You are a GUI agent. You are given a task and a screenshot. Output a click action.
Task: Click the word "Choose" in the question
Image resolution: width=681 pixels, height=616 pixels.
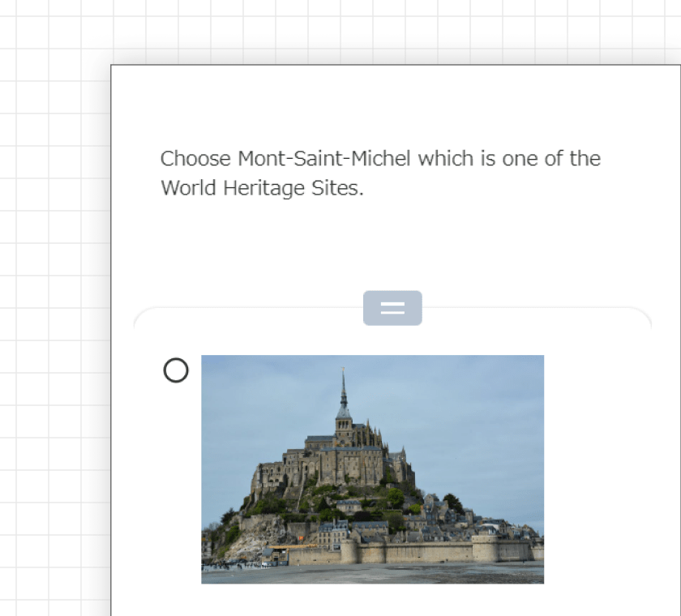(x=195, y=158)
